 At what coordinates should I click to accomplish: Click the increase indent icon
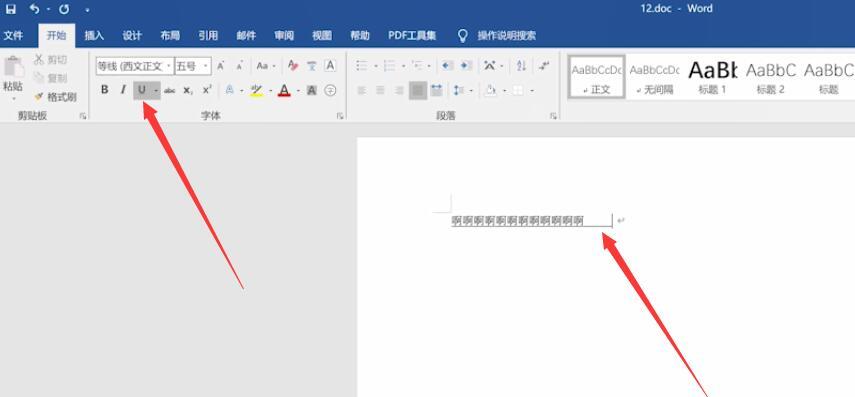point(466,66)
